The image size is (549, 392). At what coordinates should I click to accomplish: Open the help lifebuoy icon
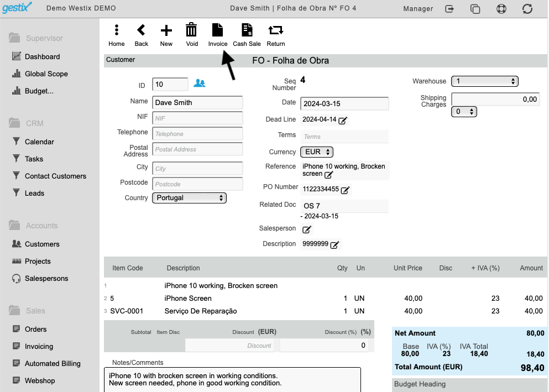pyautogui.click(x=501, y=9)
